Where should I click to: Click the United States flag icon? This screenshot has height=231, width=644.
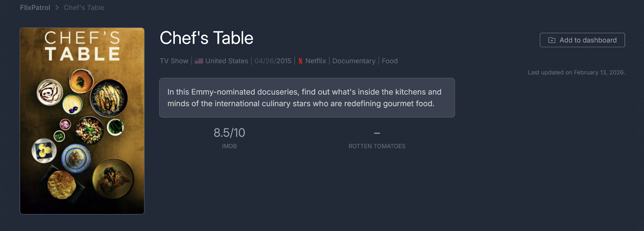pyautogui.click(x=199, y=61)
